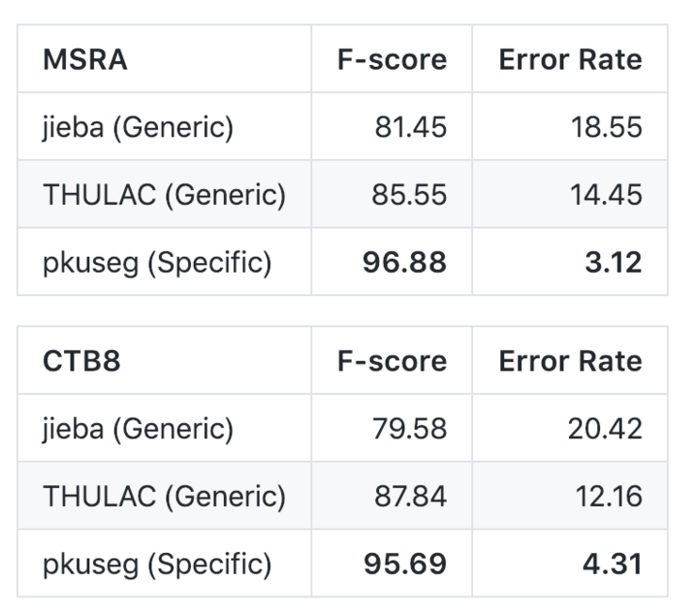Select the 18.55 error rate value

tap(605, 127)
